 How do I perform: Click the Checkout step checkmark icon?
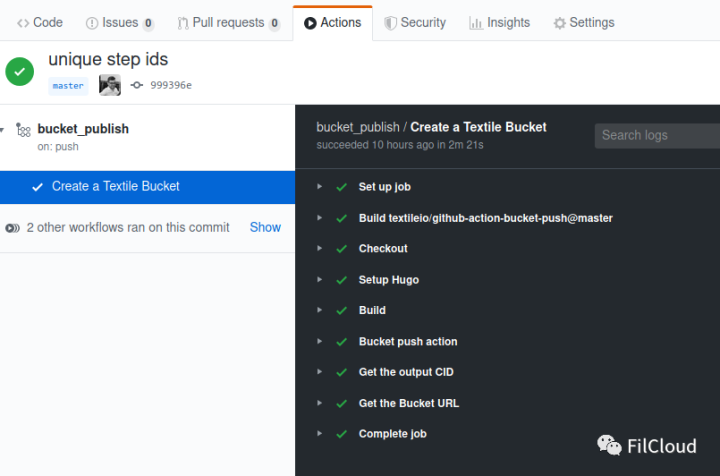pyautogui.click(x=341, y=249)
